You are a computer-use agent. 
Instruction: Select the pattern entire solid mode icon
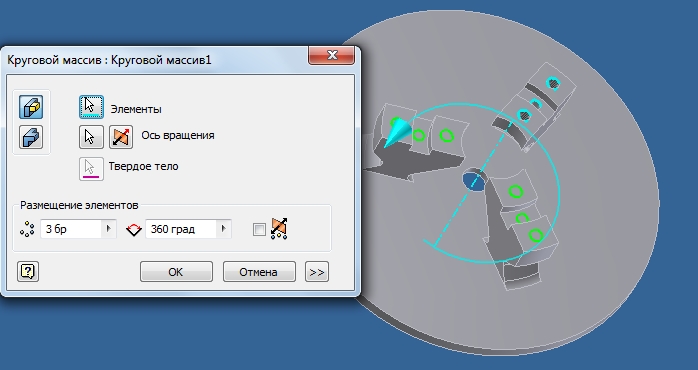pyautogui.click(x=31, y=137)
